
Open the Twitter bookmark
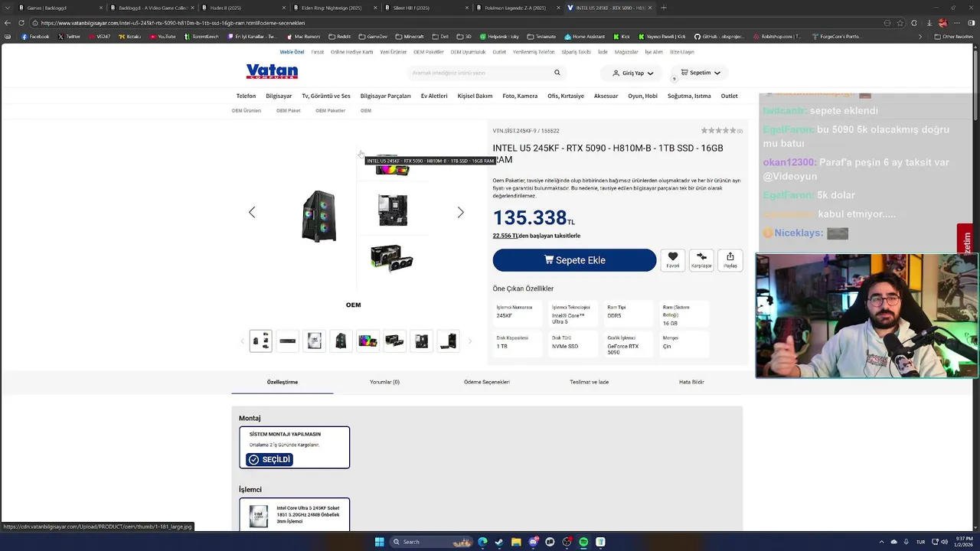click(69, 36)
